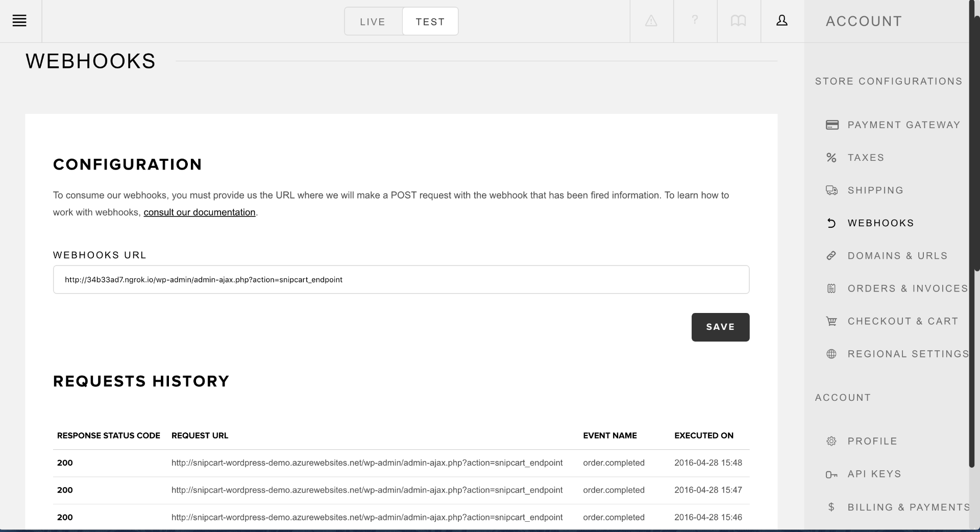The height and width of the screenshot is (532, 980).
Task: Click the API Keys key icon
Action: [831, 475]
